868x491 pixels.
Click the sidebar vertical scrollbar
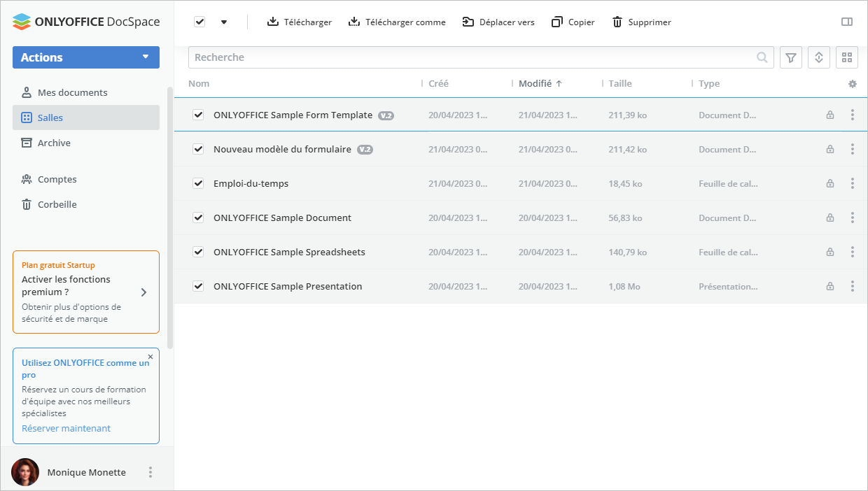tap(170, 218)
